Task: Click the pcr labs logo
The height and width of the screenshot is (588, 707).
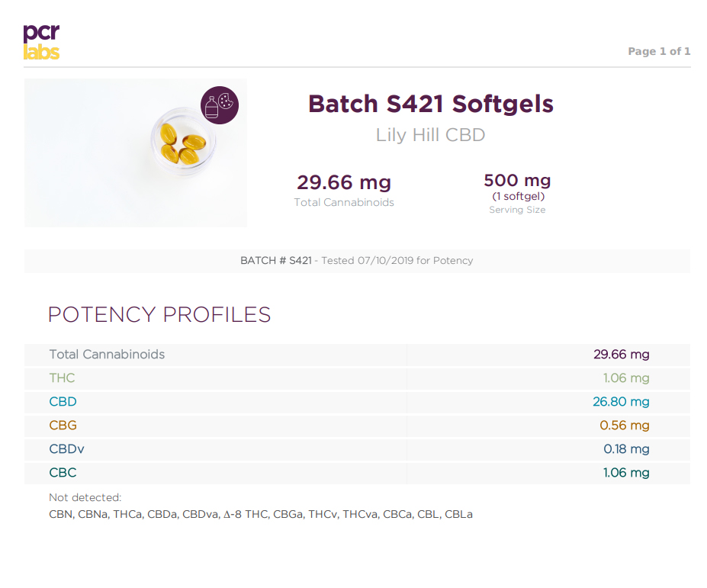Action: pyautogui.click(x=41, y=42)
